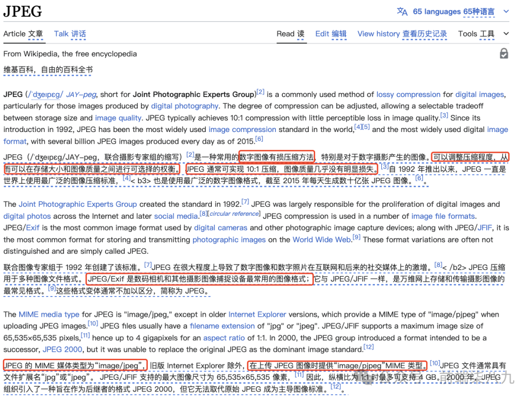532x399 pixels.
Task: Select the Read tab
Action: [291, 34]
